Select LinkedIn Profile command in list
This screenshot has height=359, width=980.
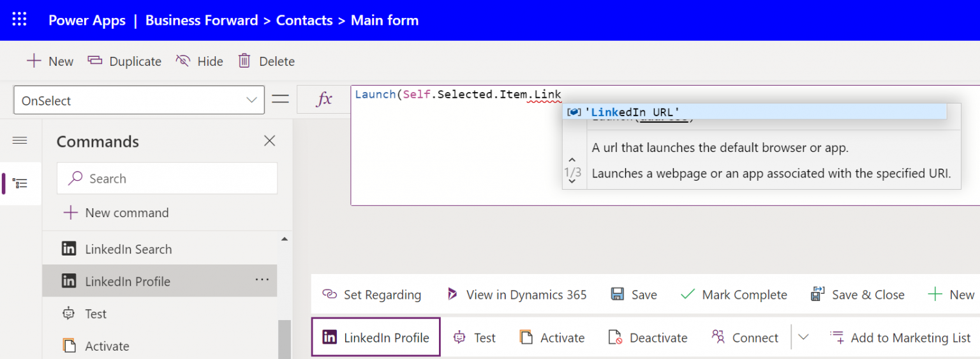point(160,281)
